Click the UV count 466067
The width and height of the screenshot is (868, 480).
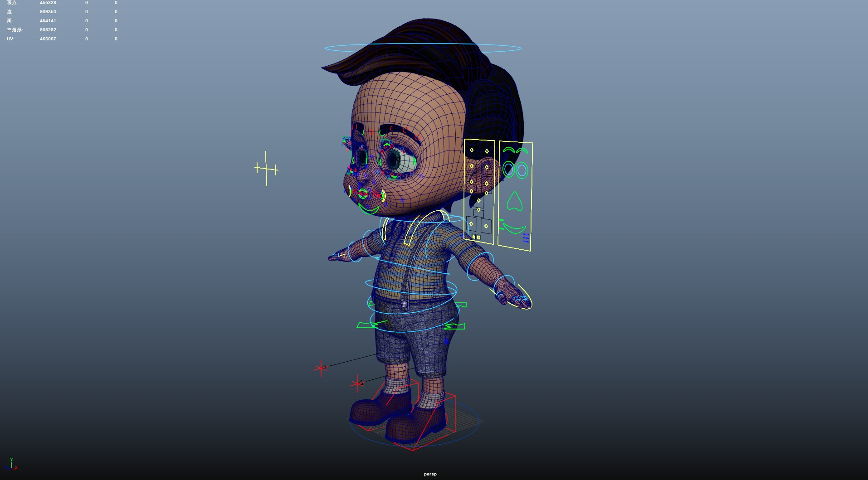click(x=48, y=39)
